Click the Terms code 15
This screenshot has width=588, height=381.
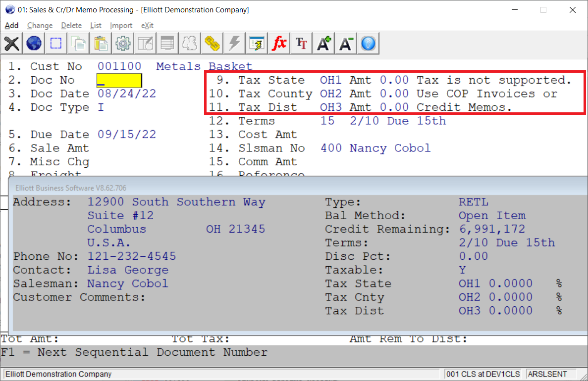point(327,121)
